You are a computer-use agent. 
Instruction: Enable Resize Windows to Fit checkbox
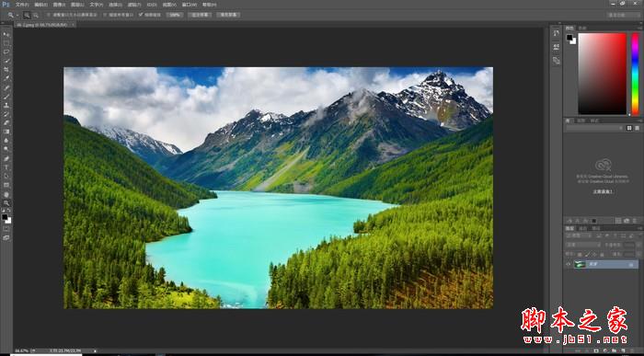[49, 15]
